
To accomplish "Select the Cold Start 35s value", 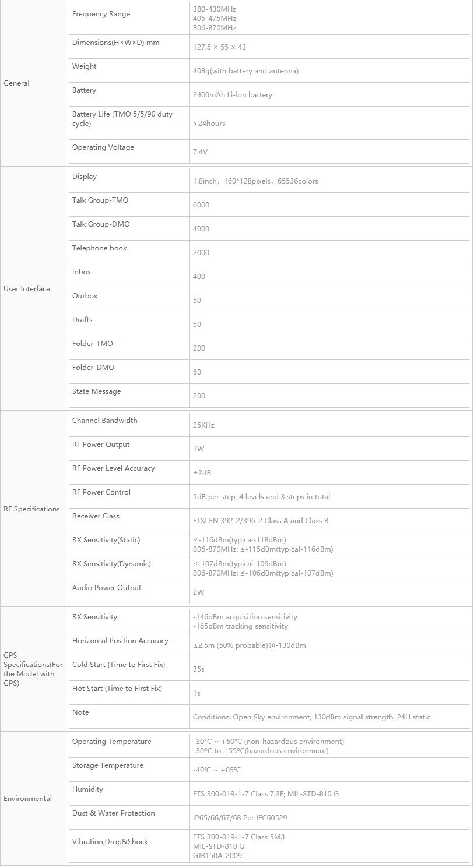I will [198, 669].
